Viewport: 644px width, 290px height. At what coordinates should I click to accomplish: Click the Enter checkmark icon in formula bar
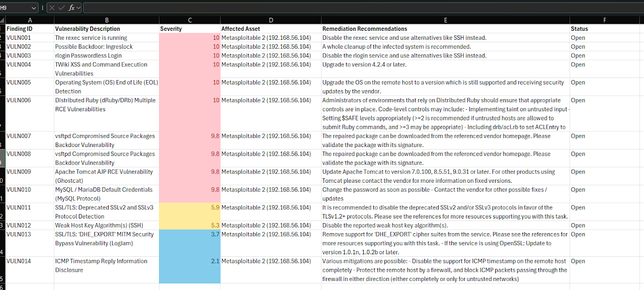point(61,8)
